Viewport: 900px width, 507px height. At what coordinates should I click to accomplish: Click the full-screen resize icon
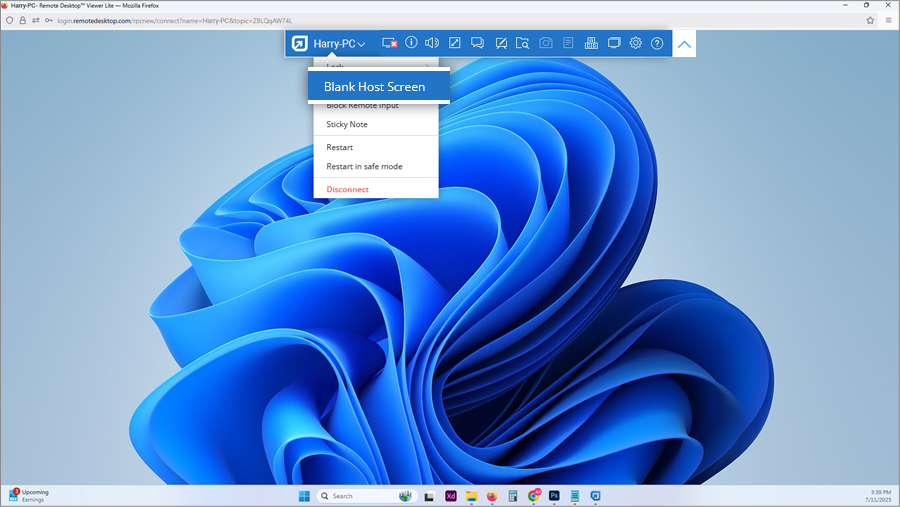[455, 43]
